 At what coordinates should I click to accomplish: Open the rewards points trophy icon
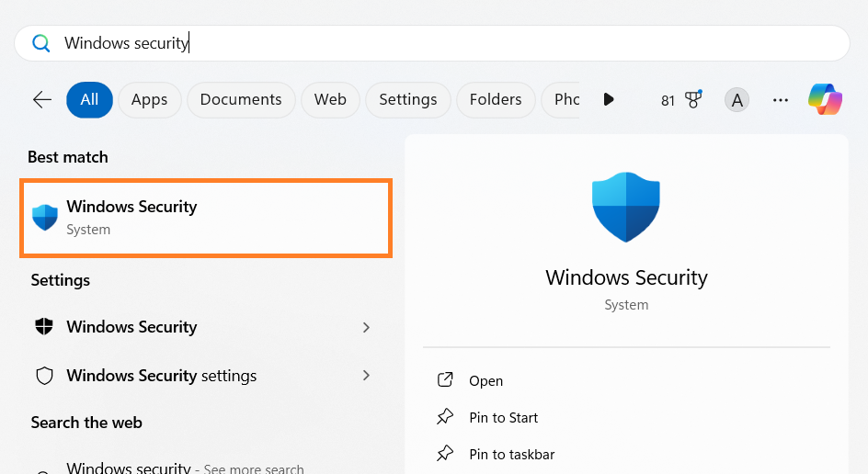692,99
